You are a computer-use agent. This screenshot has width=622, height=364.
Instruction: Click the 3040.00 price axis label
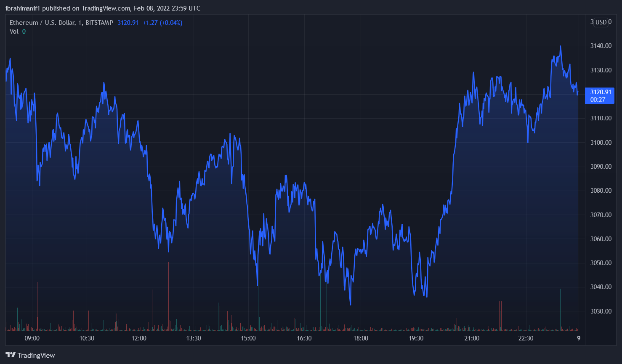(x=601, y=287)
